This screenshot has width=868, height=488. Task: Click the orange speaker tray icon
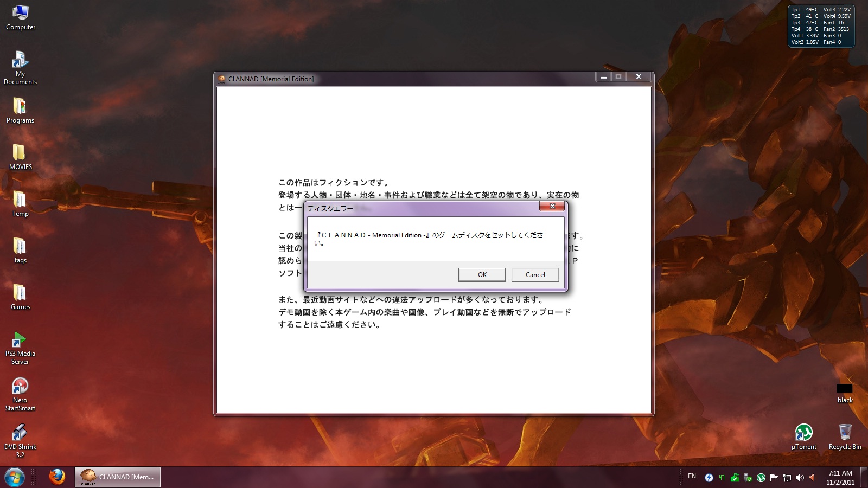pyautogui.click(x=812, y=478)
